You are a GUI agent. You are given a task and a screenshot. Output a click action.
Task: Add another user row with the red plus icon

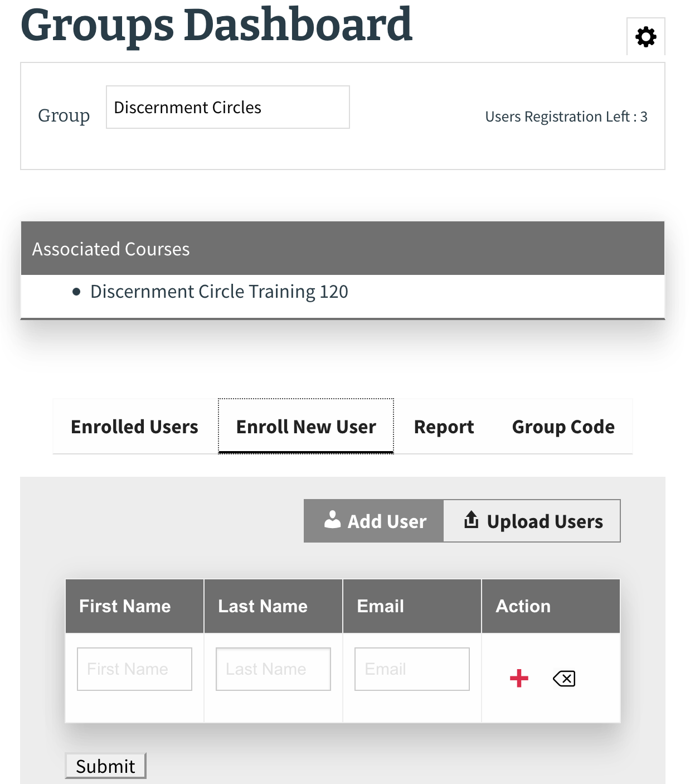[518, 677]
